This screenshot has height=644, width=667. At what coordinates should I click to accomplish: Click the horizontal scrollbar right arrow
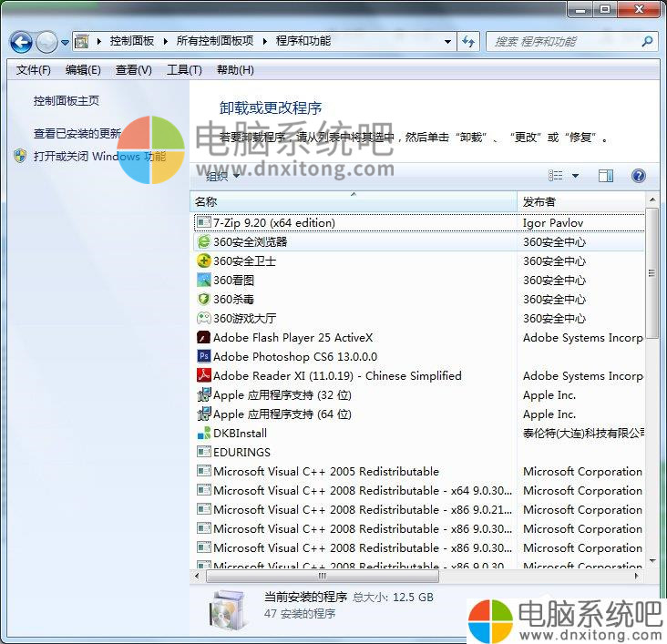tap(636, 577)
